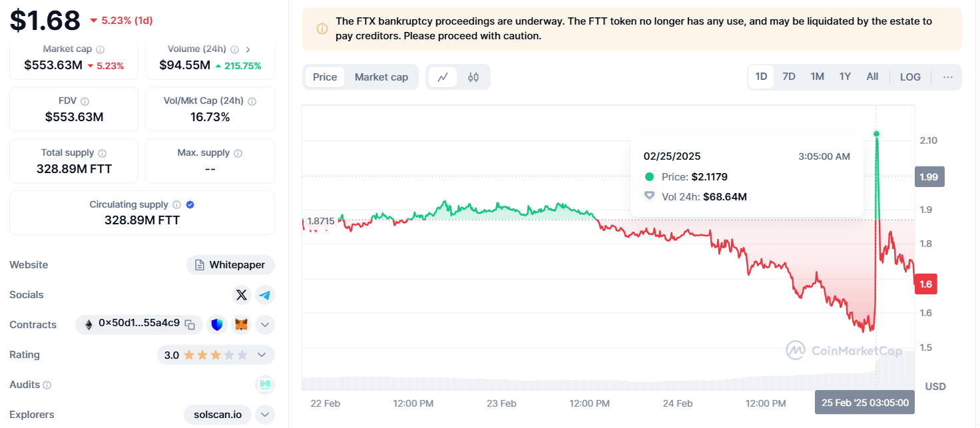Image resolution: width=980 pixels, height=428 pixels.
Task: Open the X (Twitter) social link
Action: tap(242, 295)
